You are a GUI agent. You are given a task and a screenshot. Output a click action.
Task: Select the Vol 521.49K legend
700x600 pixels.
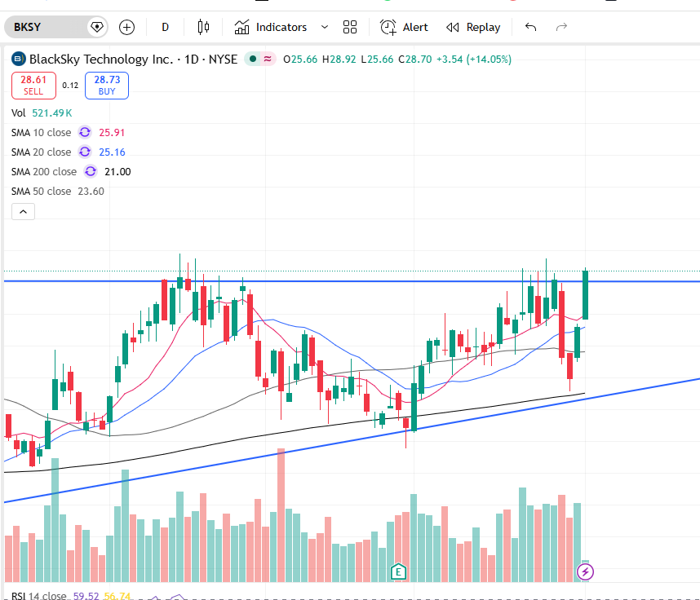[42, 112]
